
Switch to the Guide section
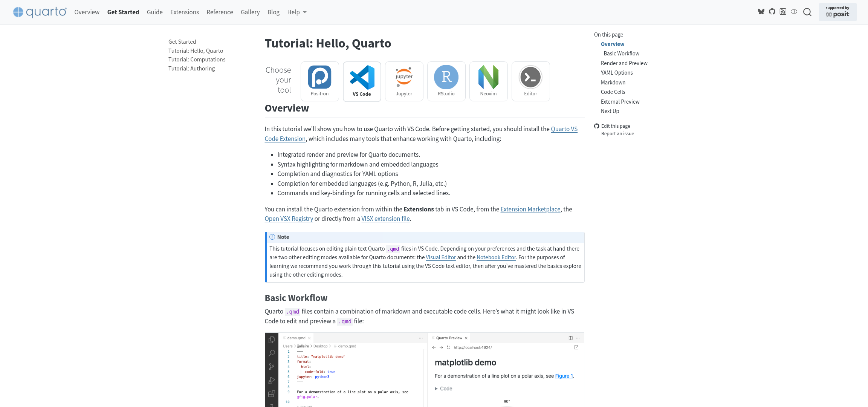[x=154, y=12]
